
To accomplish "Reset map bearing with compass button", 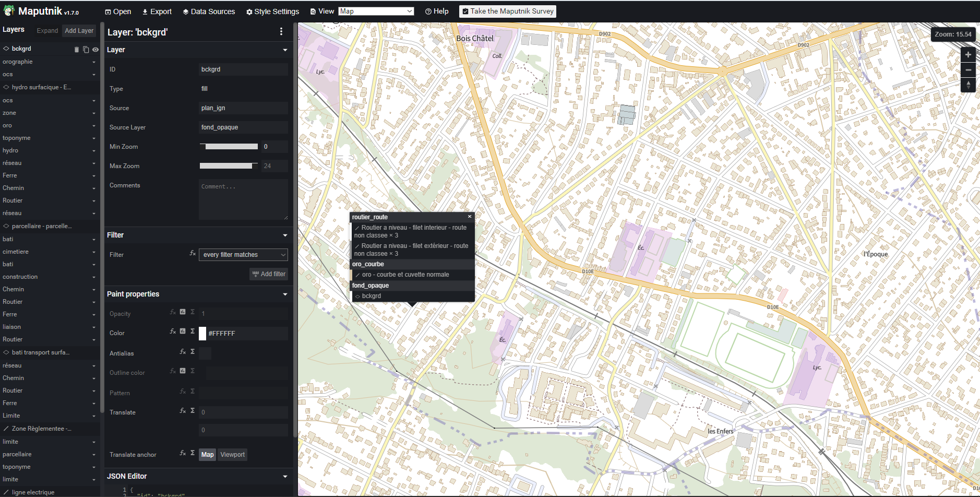I will pos(968,85).
